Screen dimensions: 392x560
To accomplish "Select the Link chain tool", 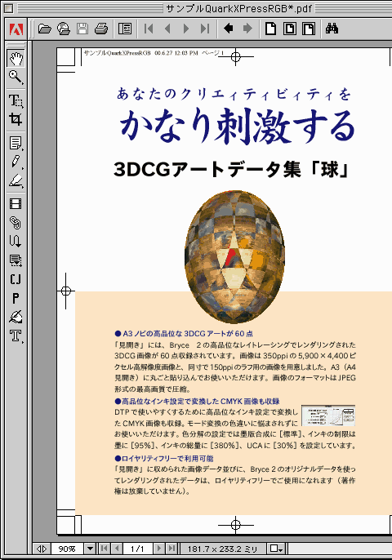I will [16, 223].
